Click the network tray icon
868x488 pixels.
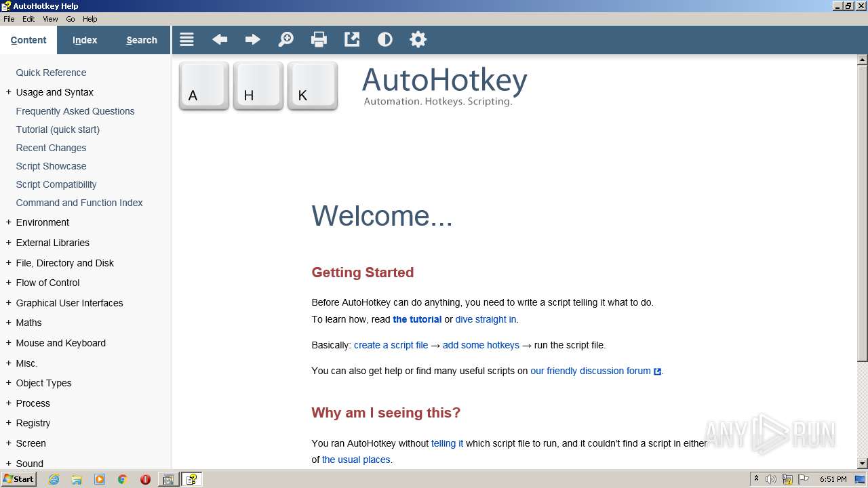pyautogui.click(x=787, y=479)
